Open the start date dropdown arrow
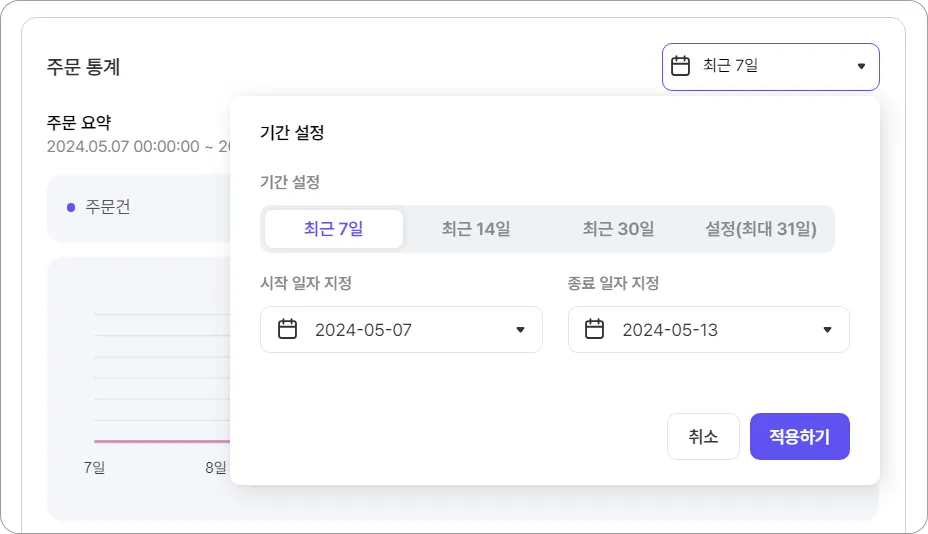The image size is (928, 534). tap(520, 330)
